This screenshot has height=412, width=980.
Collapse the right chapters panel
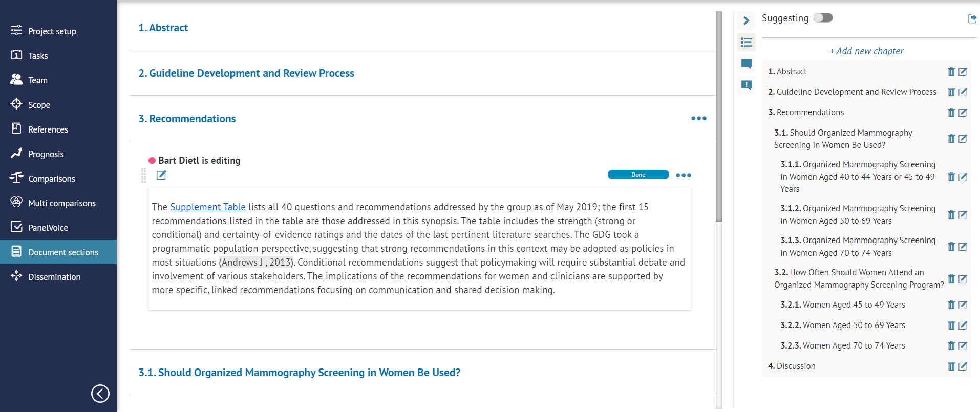tap(746, 20)
